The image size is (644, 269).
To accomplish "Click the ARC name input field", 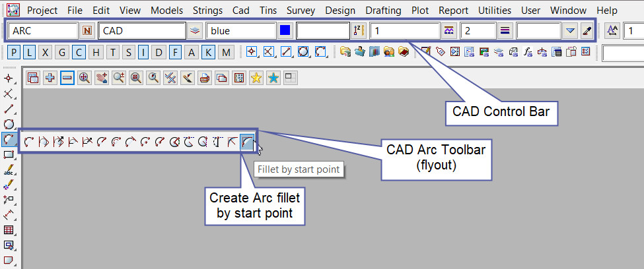I will (43, 31).
